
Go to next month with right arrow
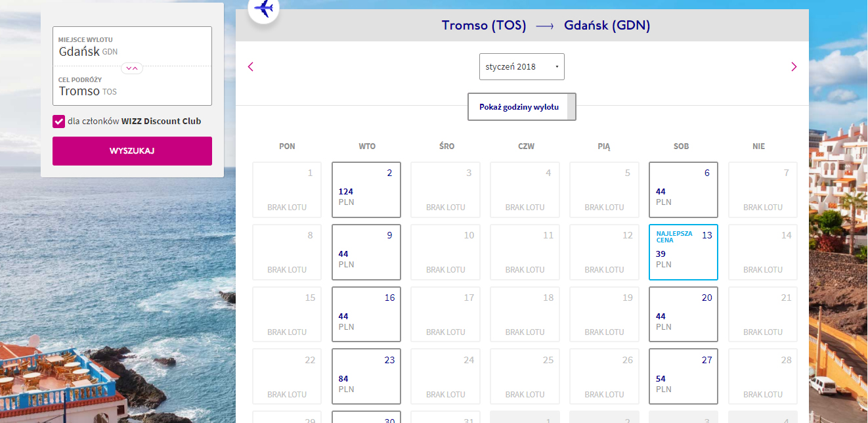click(794, 66)
